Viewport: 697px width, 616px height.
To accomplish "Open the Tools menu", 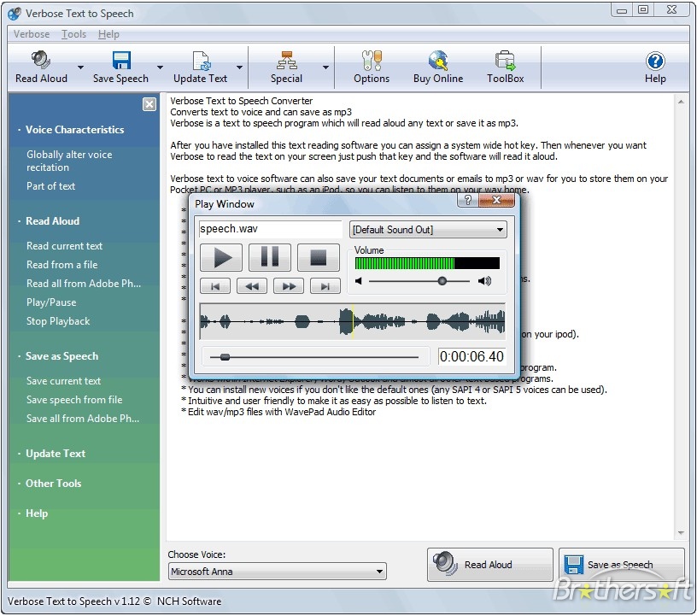I will [x=73, y=34].
